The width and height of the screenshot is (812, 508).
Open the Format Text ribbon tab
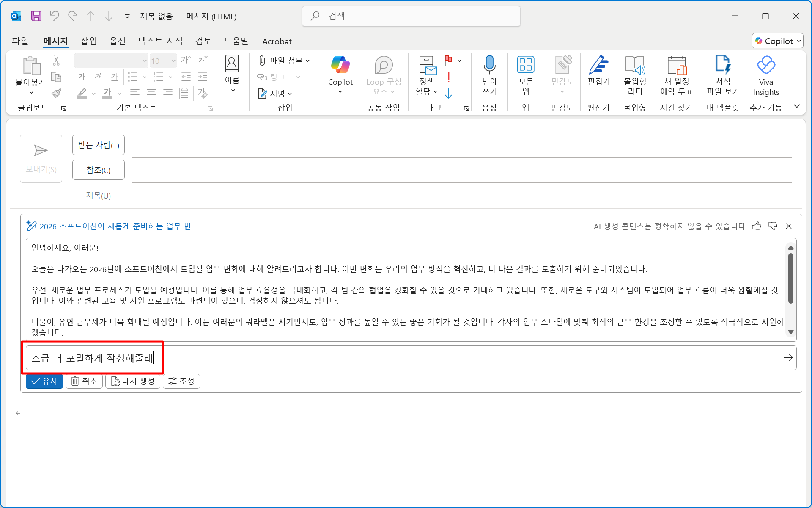click(160, 41)
